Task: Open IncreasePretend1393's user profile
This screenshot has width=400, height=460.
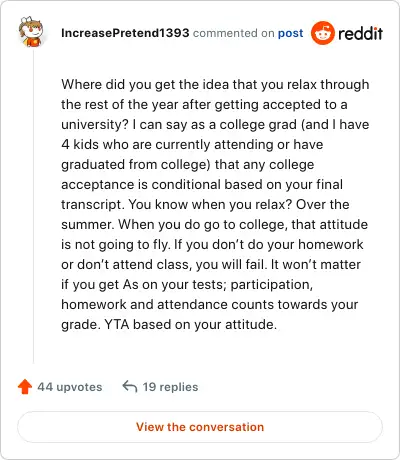Action: point(125,33)
